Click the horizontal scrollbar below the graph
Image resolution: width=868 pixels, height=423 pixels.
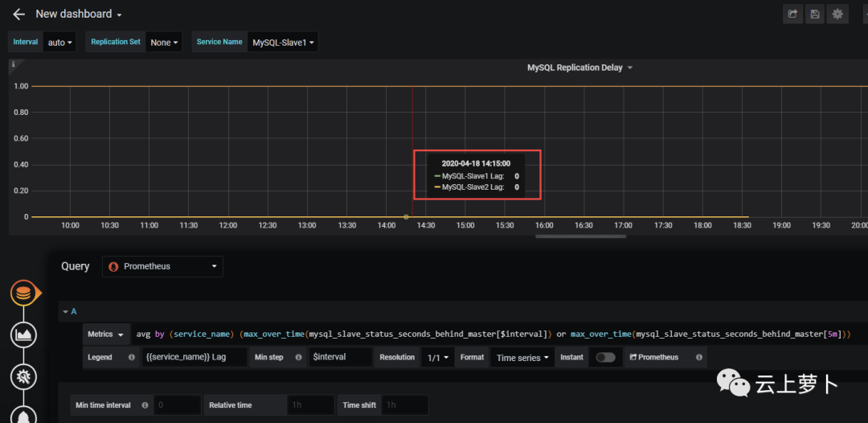coord(580,236)
